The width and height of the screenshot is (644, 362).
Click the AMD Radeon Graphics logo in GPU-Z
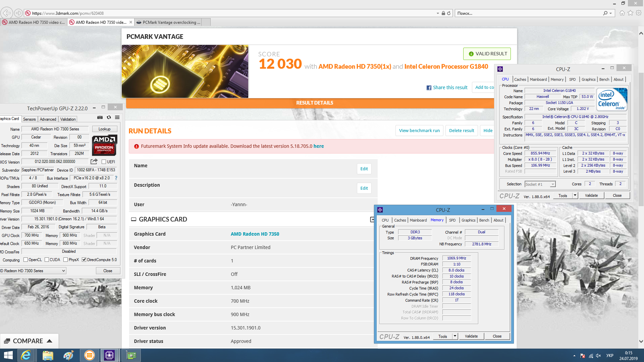tap(104, 145)
